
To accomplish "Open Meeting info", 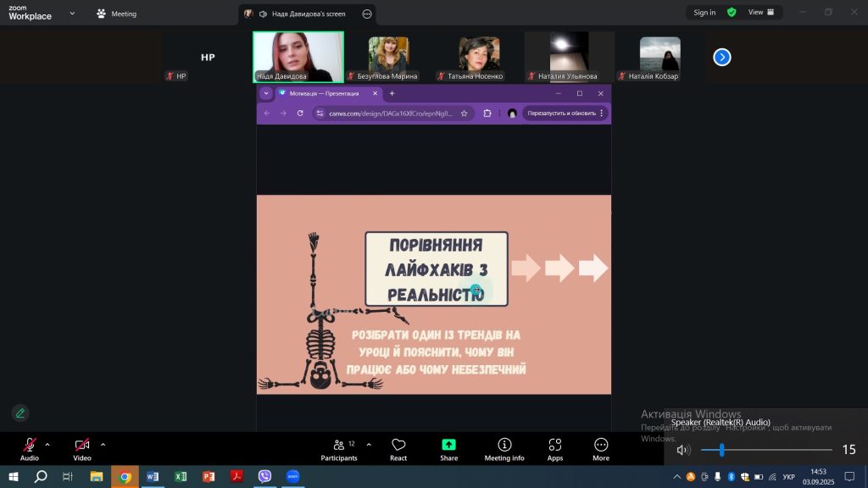I will tap(504, 449).
